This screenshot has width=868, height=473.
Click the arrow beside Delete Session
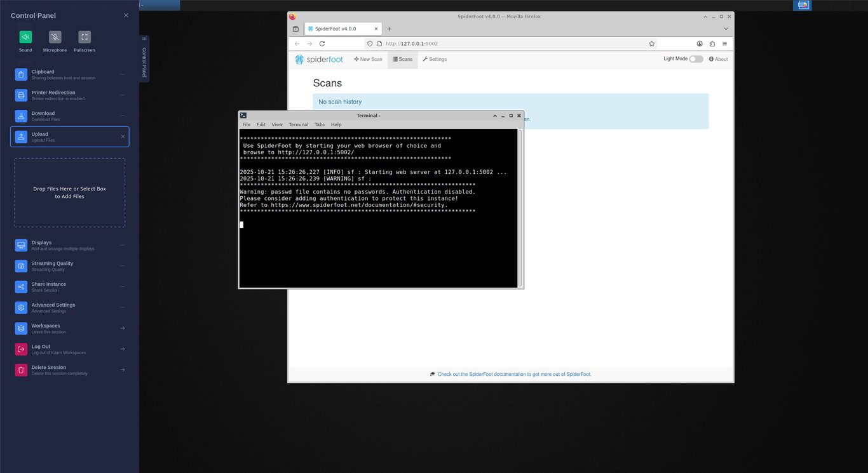123,370
